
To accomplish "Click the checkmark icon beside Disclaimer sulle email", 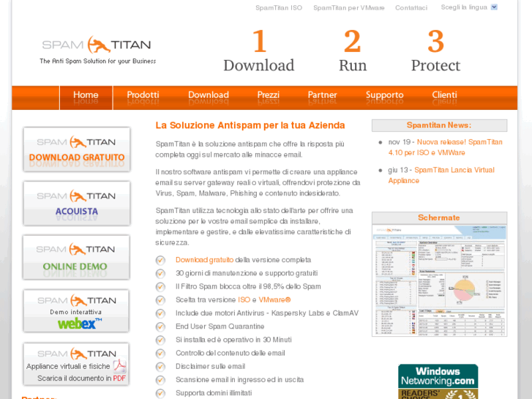I will 160,367.
